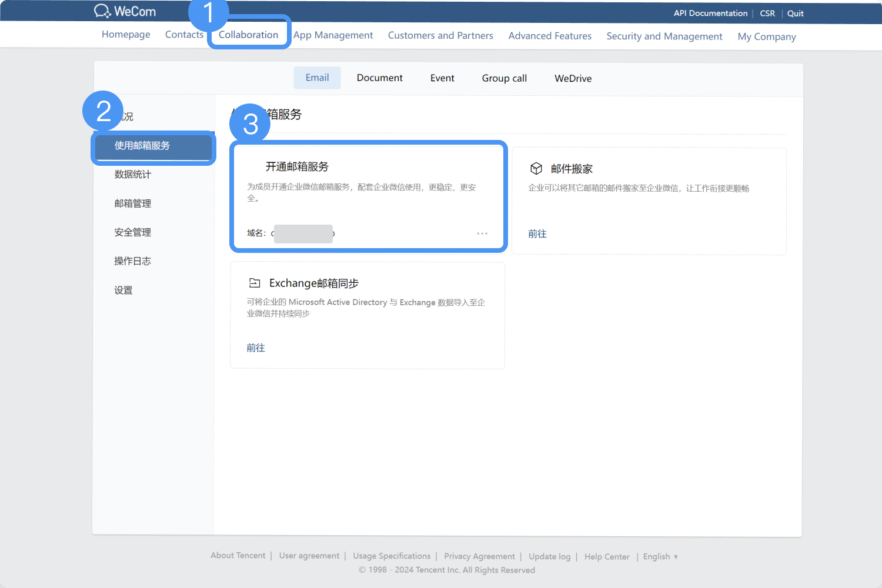Image resolution: width=882 pixels, height=588 pixels.
Task: Click 前往 link under 邮件搬家
Action: point(537,233)
